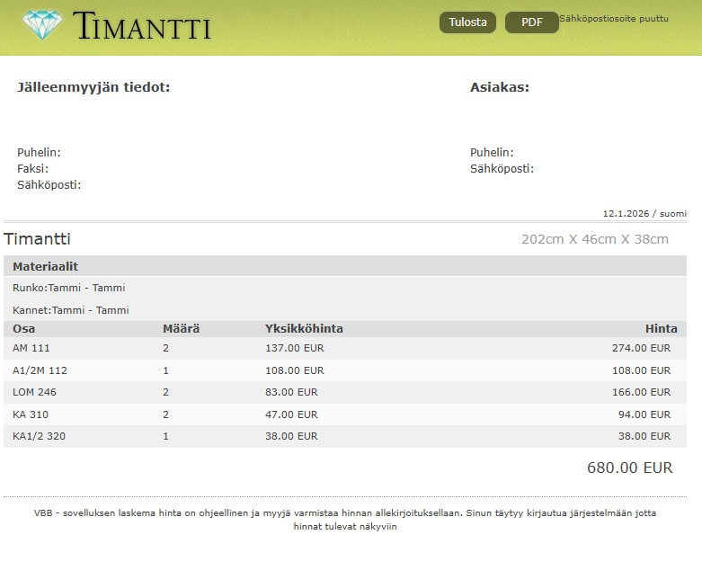Click the KA1/2 320 part name
This screenshot has height=588, width=702.
click(x=40, y=436)
